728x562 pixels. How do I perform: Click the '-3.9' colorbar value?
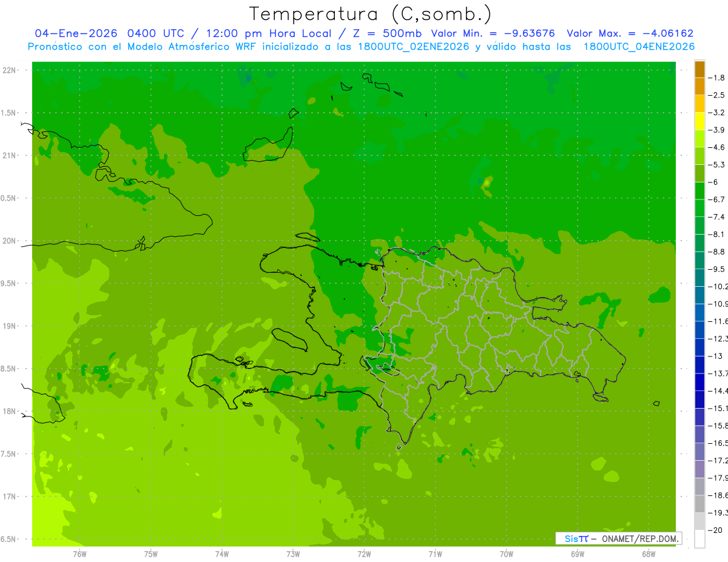tap(717, 130)
